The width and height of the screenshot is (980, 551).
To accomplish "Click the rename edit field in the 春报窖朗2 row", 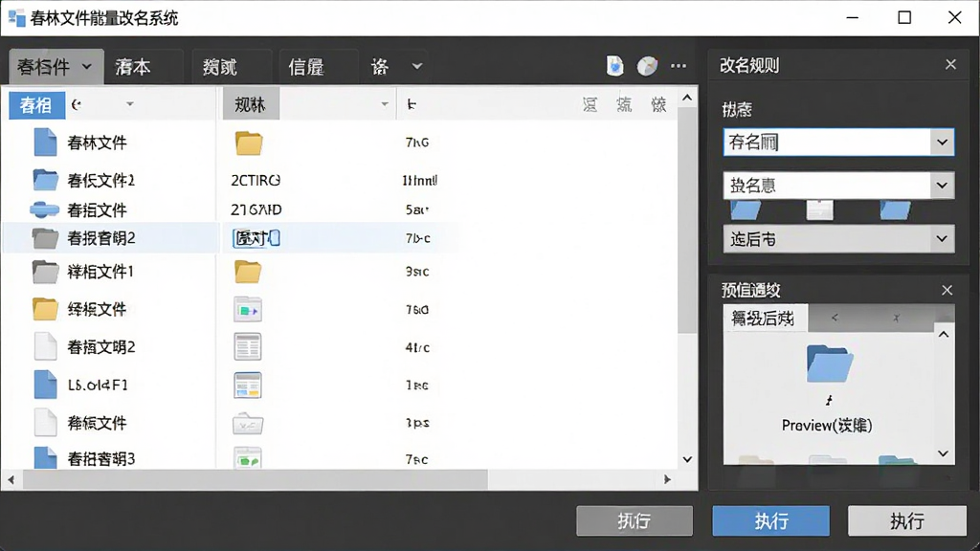I will tap(256, 238).
